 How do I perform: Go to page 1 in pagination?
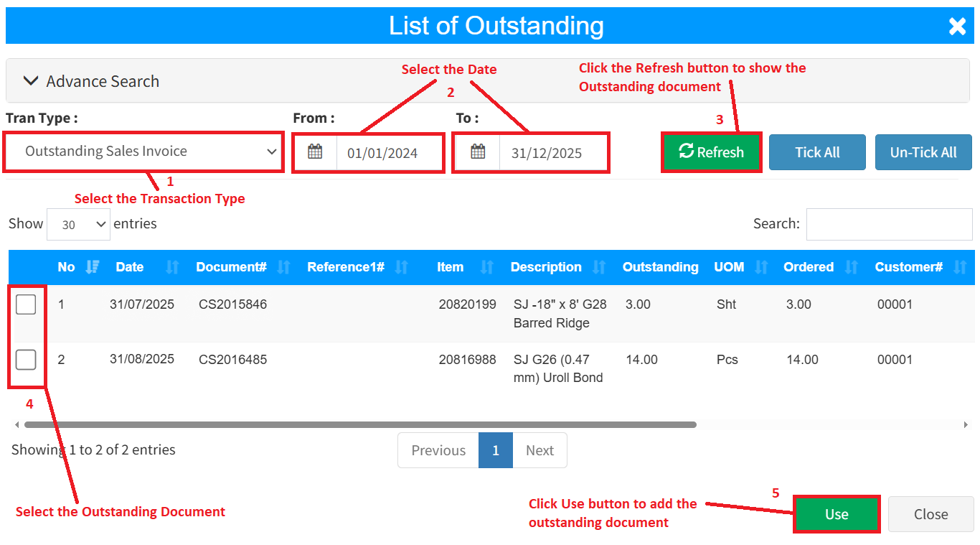point(495,450)
